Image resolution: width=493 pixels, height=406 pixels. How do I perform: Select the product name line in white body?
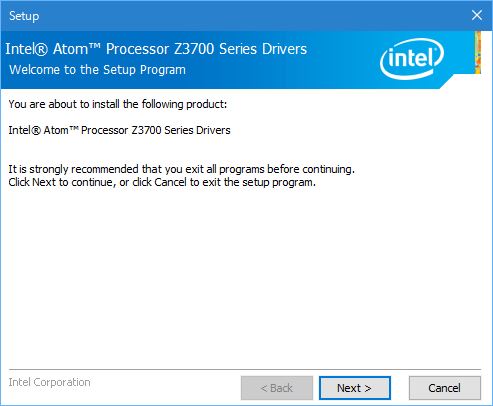tap(119, 130)
